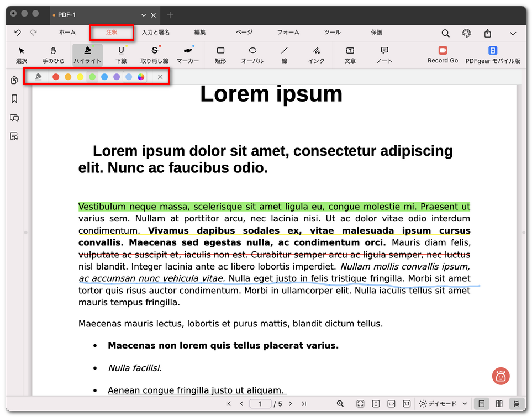Select the 下線 underline annotation tool

(122, 55)
